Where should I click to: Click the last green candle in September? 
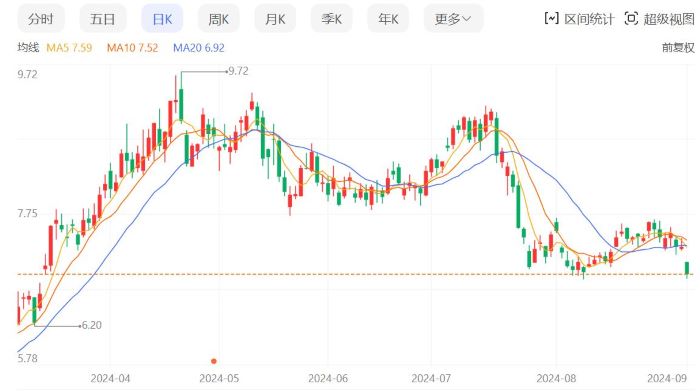(687, 268)
